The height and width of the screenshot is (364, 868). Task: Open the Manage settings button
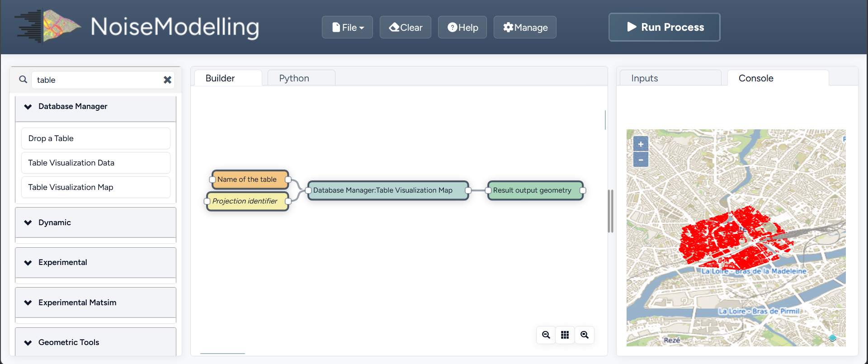[x=525, y=28]
